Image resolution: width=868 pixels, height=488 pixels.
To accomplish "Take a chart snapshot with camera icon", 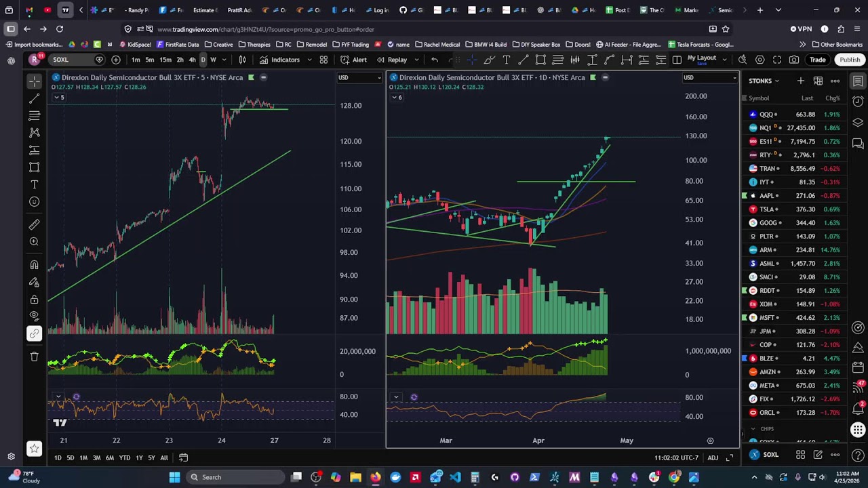I will (794, 60).
